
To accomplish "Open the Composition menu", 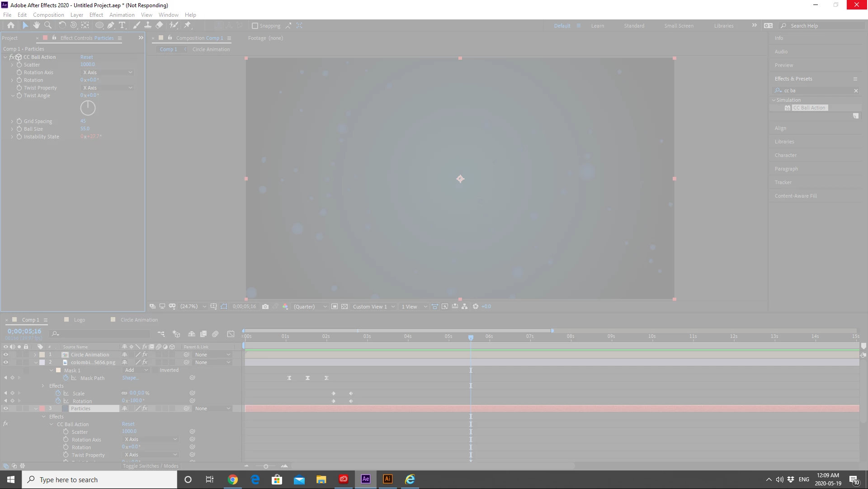I will tap(48, 14).
